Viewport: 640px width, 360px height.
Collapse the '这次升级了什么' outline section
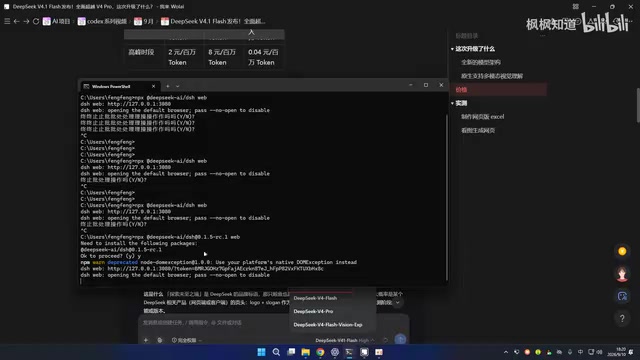(452, 49)
